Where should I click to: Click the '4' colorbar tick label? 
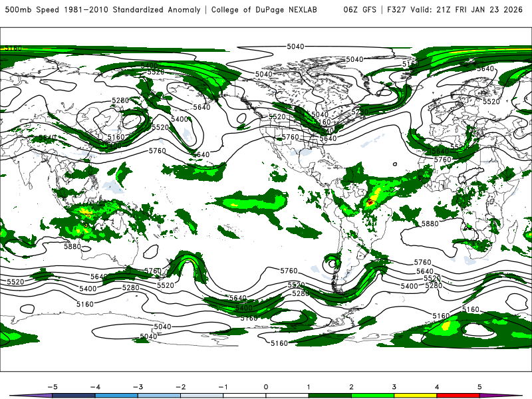[x=437, y=387]
